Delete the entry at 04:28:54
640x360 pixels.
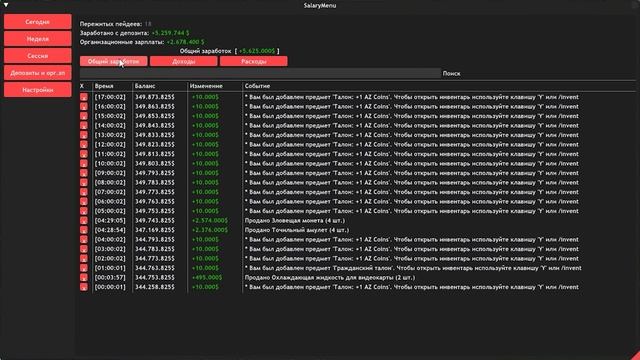tap(84, 230)
